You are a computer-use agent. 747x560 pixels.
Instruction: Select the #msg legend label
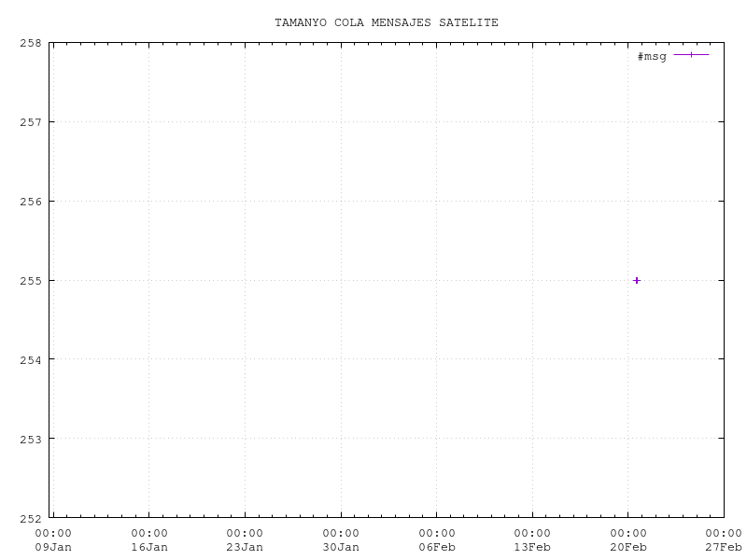pos(652,56)
